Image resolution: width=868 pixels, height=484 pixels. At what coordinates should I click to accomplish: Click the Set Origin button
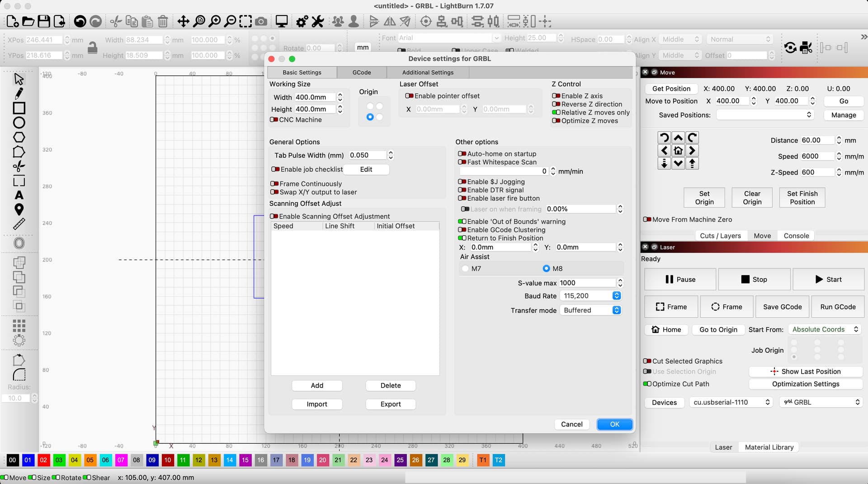pos(704,198)
